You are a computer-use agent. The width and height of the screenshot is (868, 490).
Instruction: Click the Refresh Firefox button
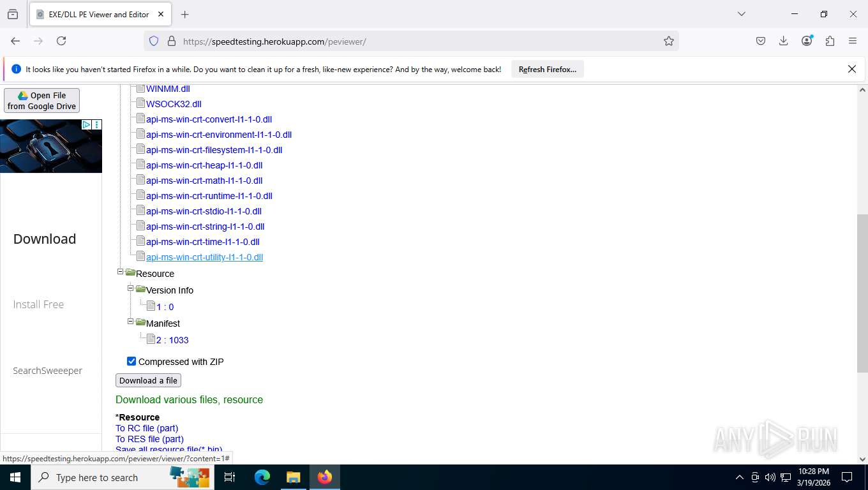click(x=547, y=69)
